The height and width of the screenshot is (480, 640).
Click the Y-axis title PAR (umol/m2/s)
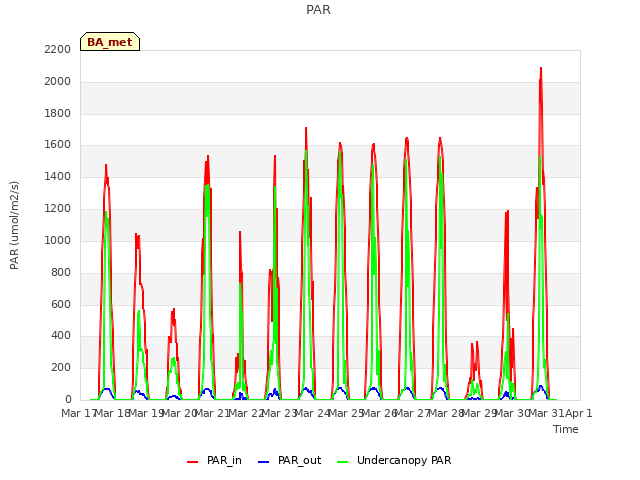tap(14, 225)
